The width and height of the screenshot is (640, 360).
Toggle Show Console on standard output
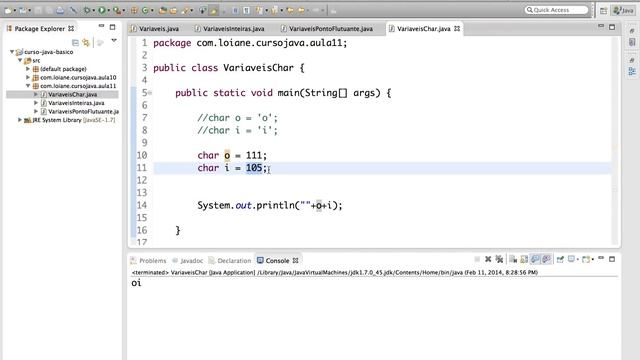pos(535,259)
